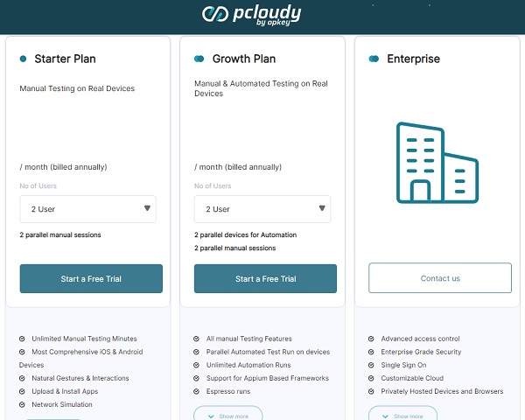Click the checkmark beside Network Simulation
The image size is (525, 420).
click(x=22, y=404)
